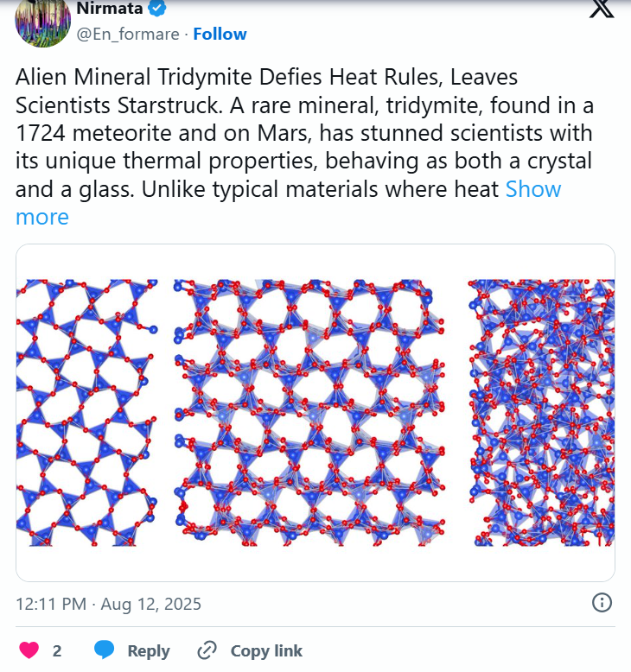Open Nirmata's profile avatar
Viewport: 631px width, 672px height.
(43, 21)
